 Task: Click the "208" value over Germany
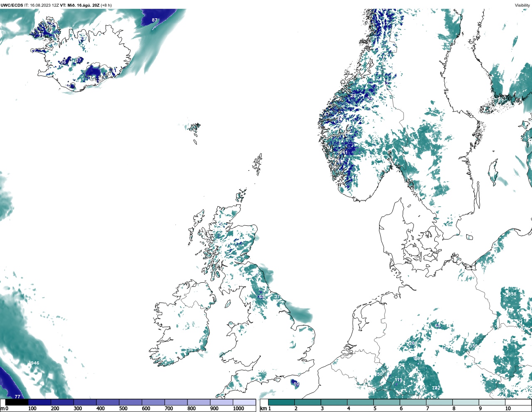(413, 343)
